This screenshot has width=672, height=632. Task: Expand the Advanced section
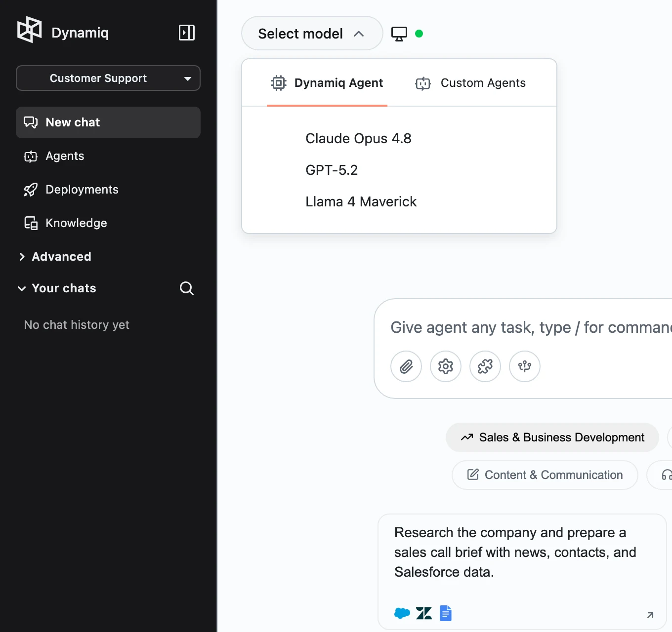coord(55,257)
